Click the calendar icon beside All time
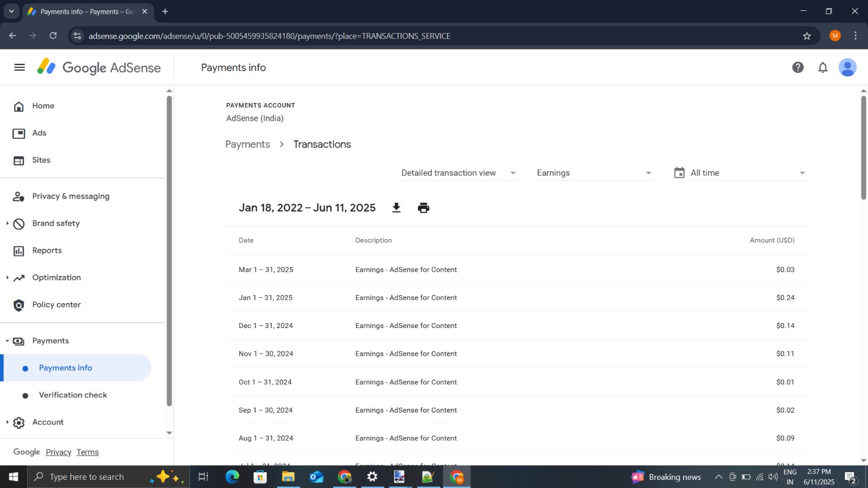This screenshot has height=488, width=868. pos(679,172)
